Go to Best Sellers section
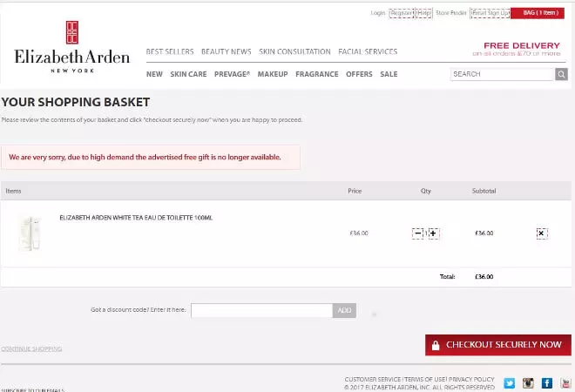This screenshot has width=575, height=392. click(170, 51)
